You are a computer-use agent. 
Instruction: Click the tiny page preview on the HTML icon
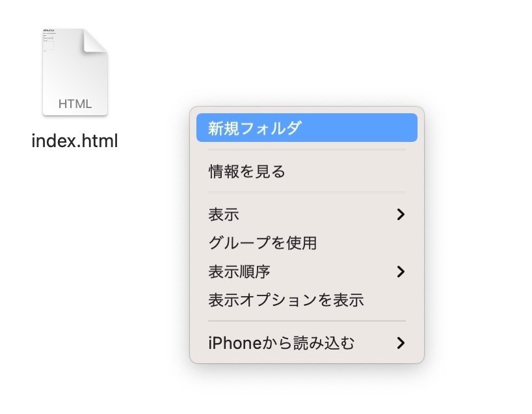coord(49,40)
